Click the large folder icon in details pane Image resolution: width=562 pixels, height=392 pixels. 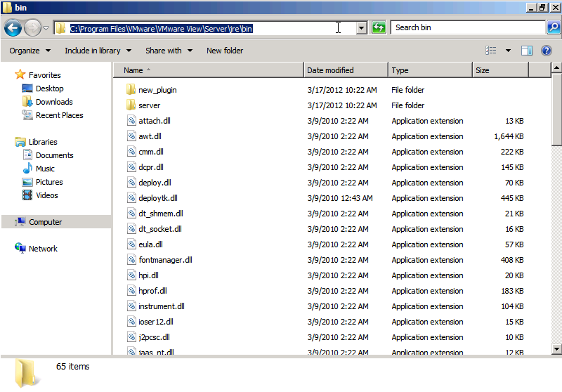[x=26, y=373]
